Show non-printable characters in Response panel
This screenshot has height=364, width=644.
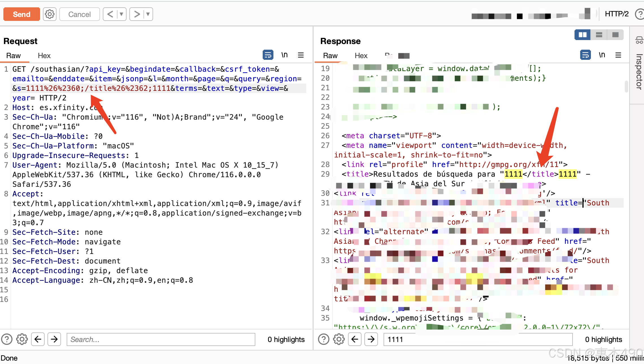point(602,55)
